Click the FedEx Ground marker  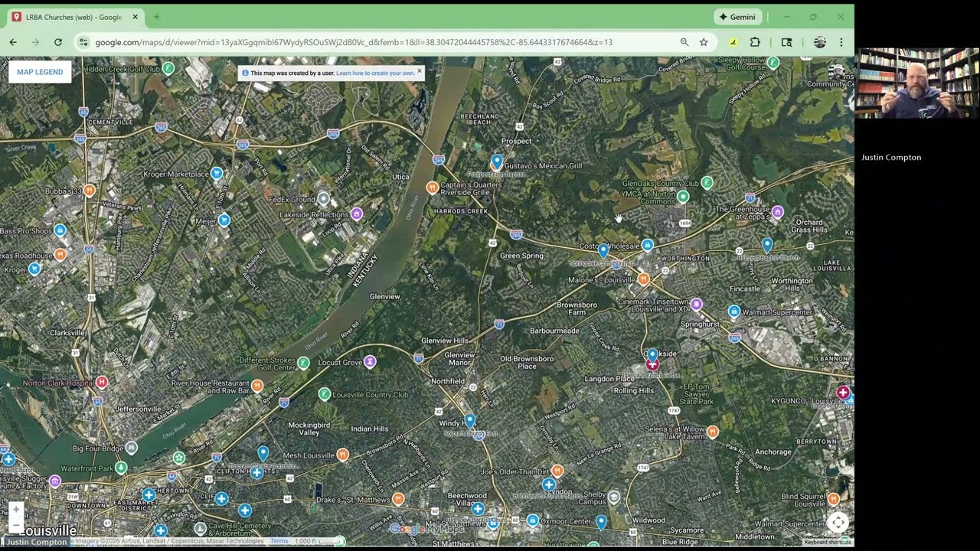pos(324,199)
